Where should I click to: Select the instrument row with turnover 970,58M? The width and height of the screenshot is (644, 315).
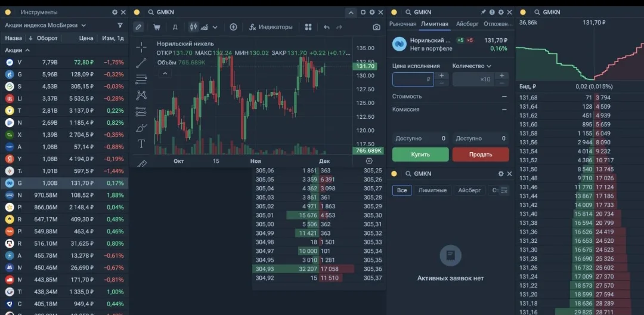click(64, 195)
